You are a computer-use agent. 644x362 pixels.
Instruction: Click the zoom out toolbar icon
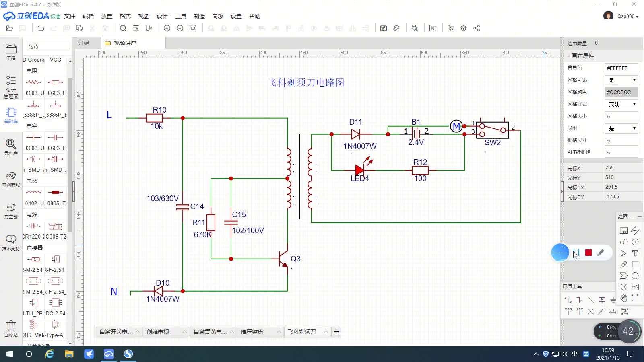(180, 28)
